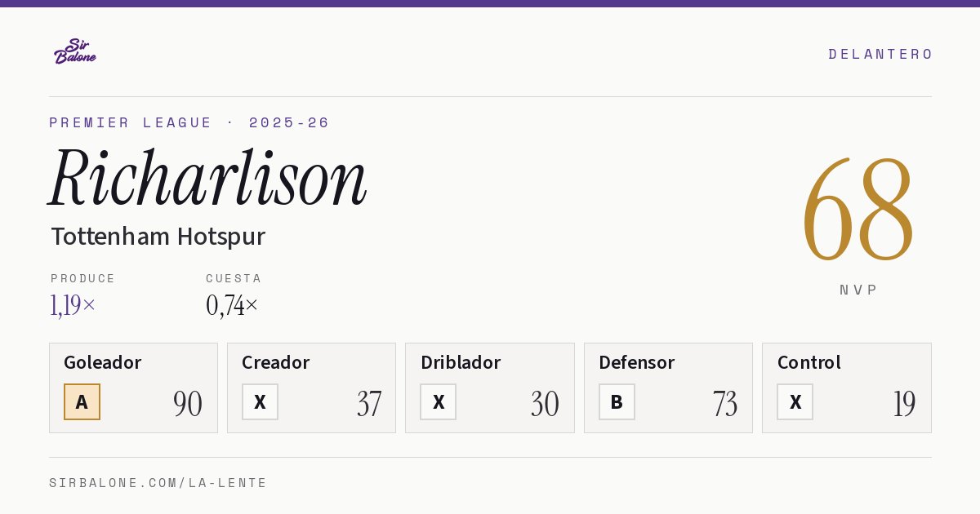
Task: Click the Richarlison player name
Action: pyautogui.click(x=208, y=178)
